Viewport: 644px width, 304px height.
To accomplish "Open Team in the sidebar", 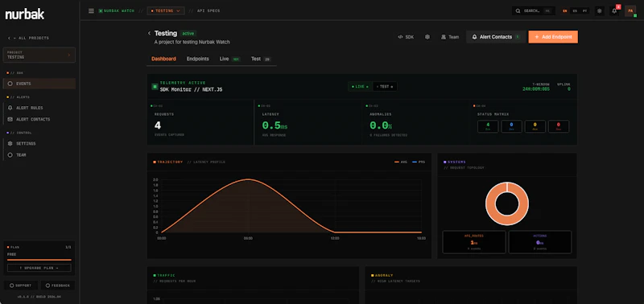I will [39, 155].
